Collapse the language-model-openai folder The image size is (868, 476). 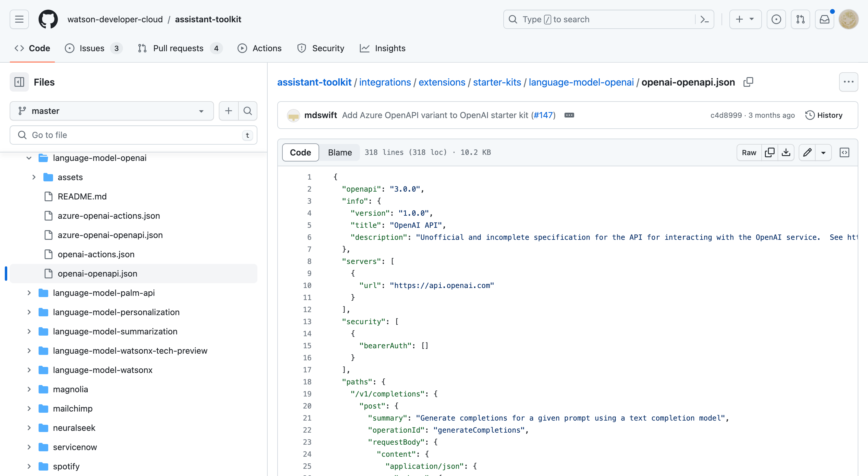(29, 158)
